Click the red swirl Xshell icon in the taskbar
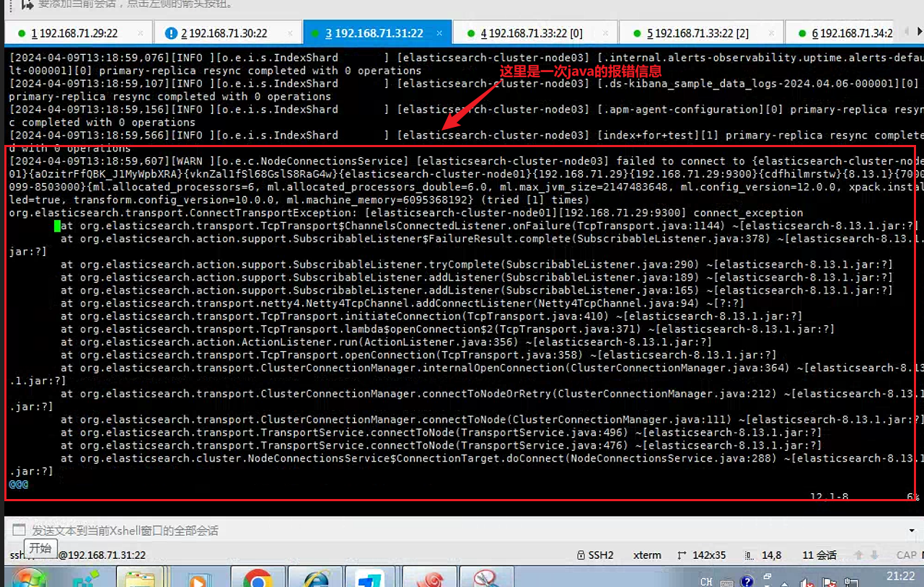This screenshot has width=924, height=587. [x=431, y=577]
